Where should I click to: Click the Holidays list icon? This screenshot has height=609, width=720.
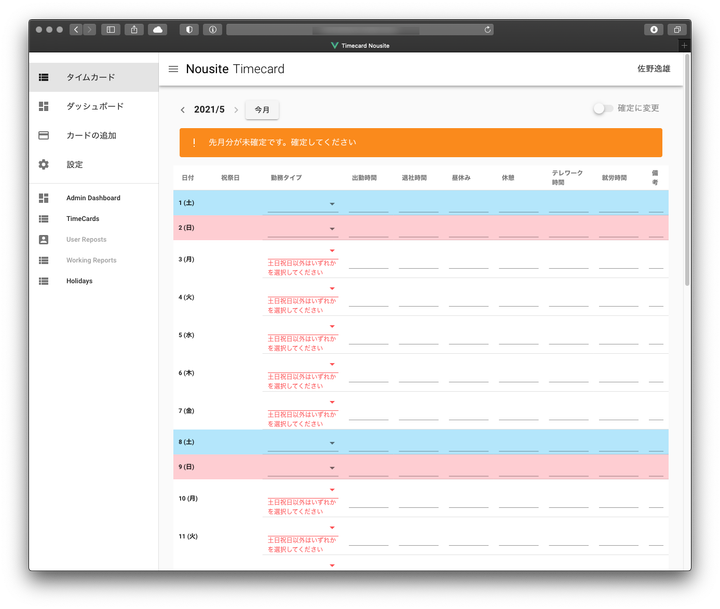(44, 281)
